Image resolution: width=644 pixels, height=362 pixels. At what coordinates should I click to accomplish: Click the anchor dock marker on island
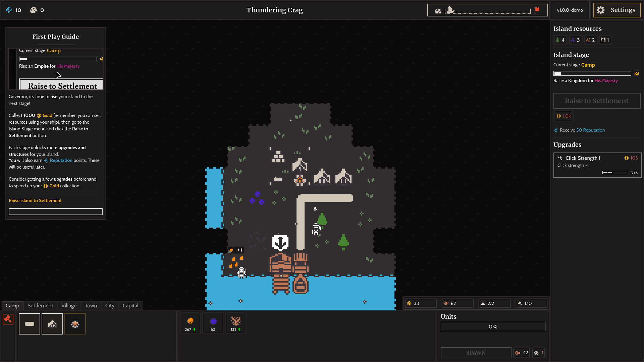click(280, 242)
